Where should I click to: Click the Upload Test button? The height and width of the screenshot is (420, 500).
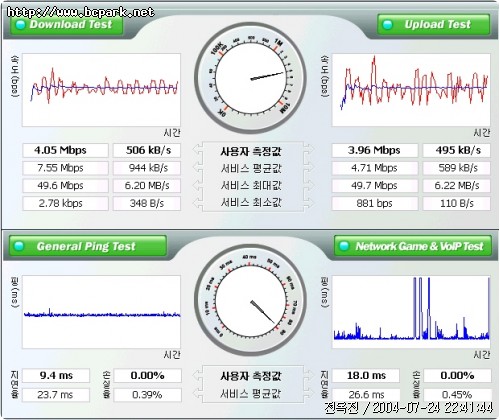coord(434,24)
